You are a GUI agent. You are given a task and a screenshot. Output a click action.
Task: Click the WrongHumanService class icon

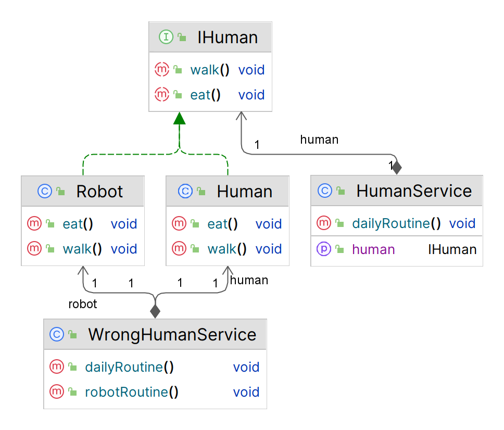[56, 334]
